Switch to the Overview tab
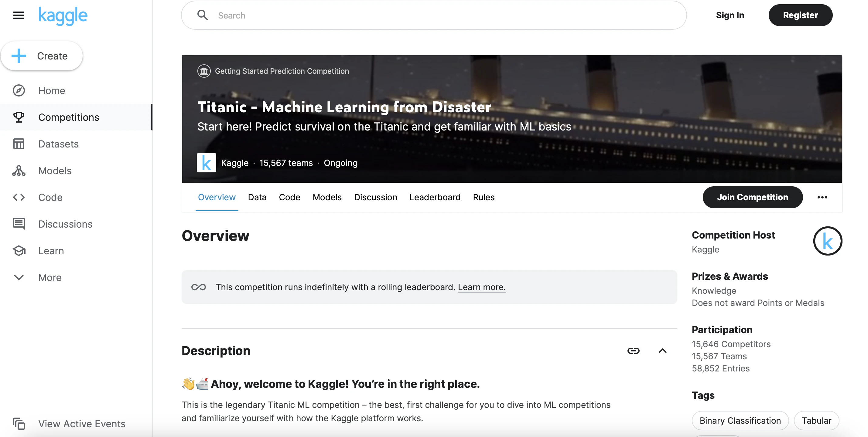868x437 pixels. (x=217, y=197)
